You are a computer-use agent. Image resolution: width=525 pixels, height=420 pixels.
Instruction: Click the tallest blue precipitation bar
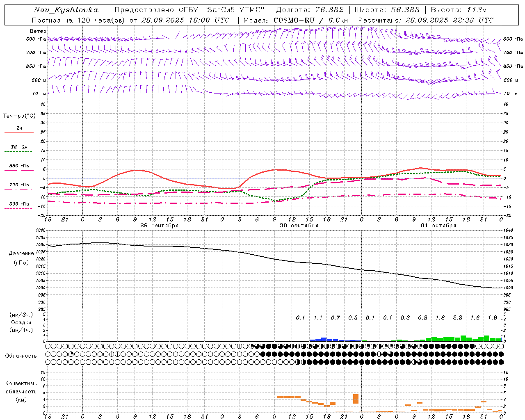pos(324,339)
